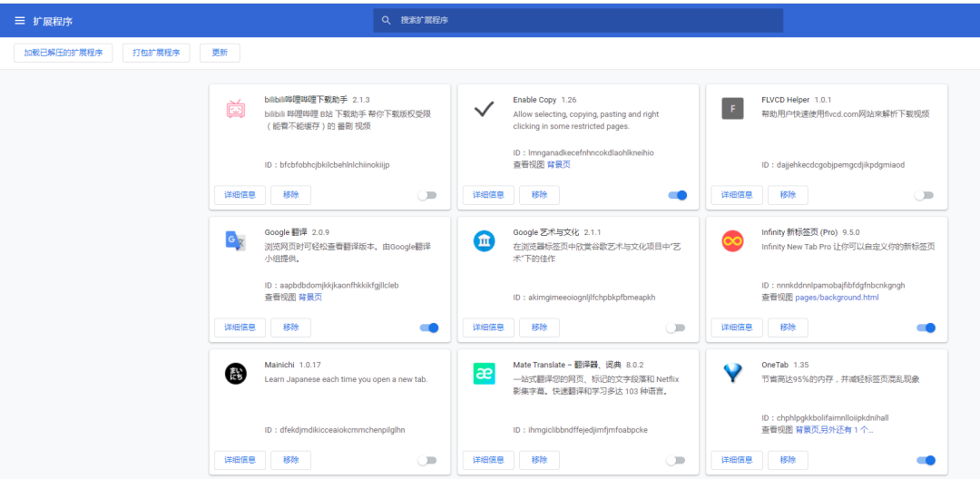Click the bilibili ID text bfcbfobhcjbkilcbehlnlchiinokiijp
This screenshot has height=479, width=980.
tap(334, 165)
